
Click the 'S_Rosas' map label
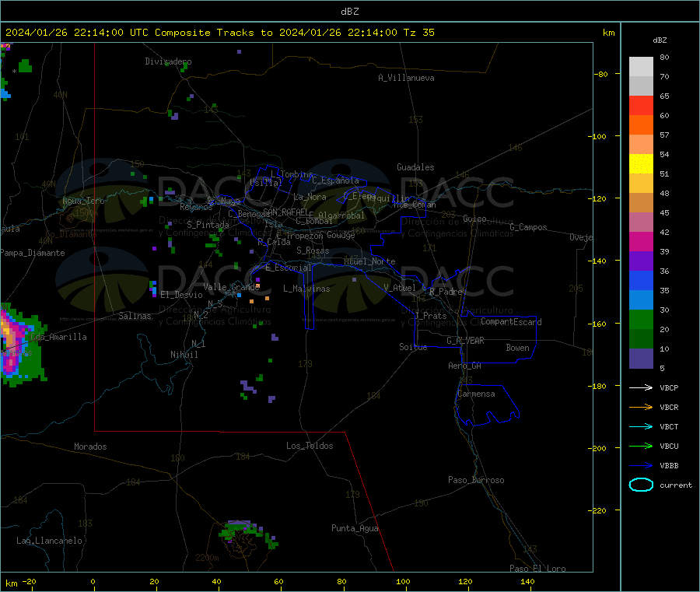click(313, 250)
